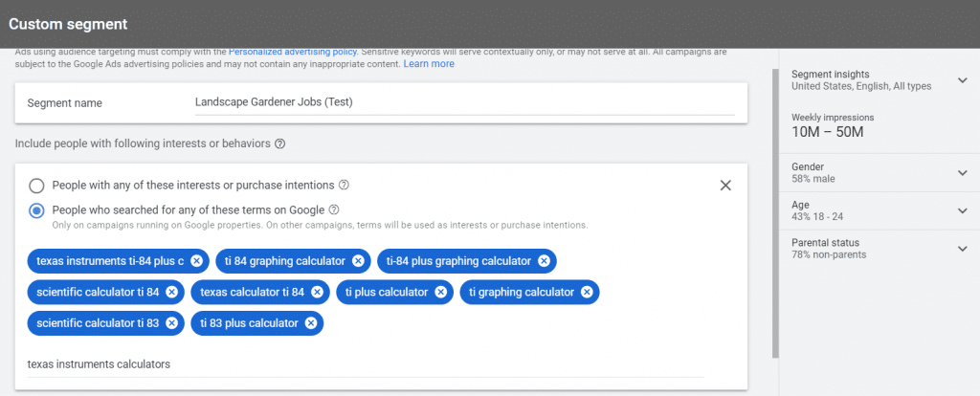Remove 'scientific calculator ti 84' search term
The width and height of the screenshot is (980, 396).
coord(171,292)
